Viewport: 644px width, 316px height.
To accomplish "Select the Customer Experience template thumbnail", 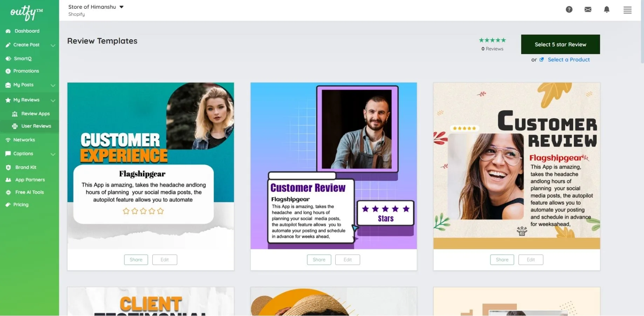I will click(x=150, y=166).
